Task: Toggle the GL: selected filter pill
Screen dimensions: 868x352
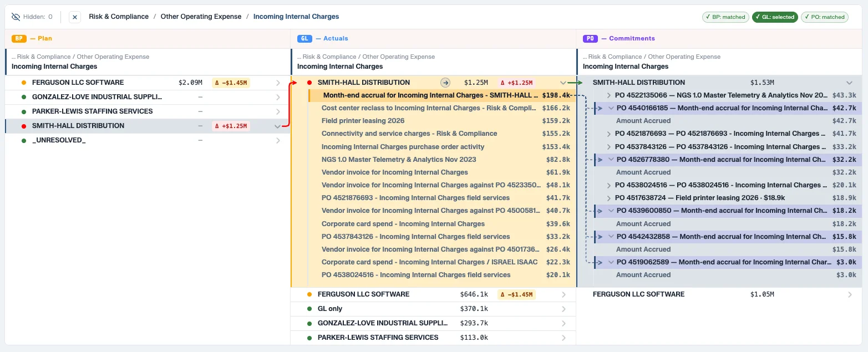Action: (x=775, y=17)
